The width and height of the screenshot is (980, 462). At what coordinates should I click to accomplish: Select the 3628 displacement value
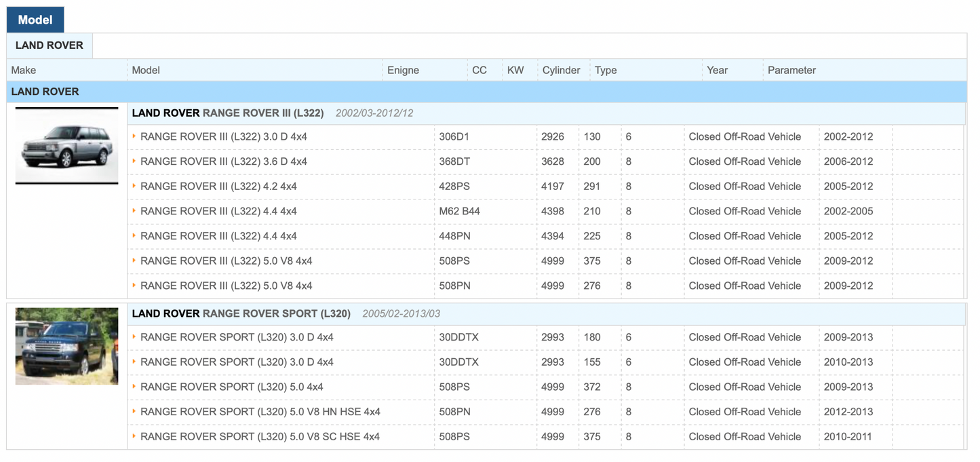[x=553, y=161]
